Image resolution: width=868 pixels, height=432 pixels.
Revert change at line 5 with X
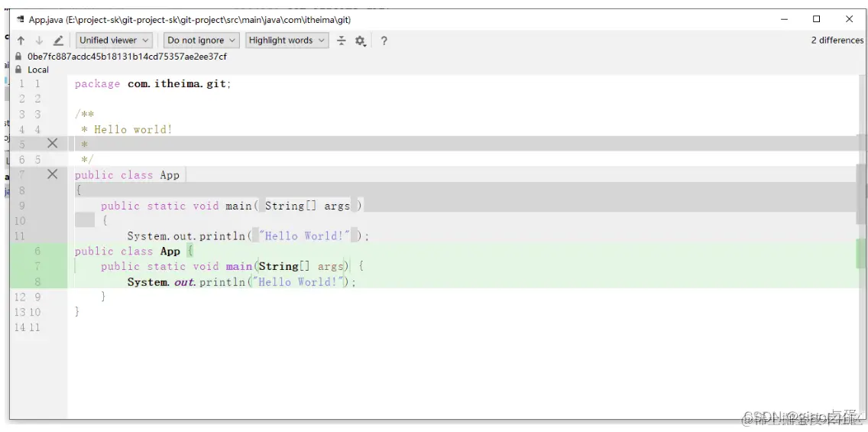point(52,144)
